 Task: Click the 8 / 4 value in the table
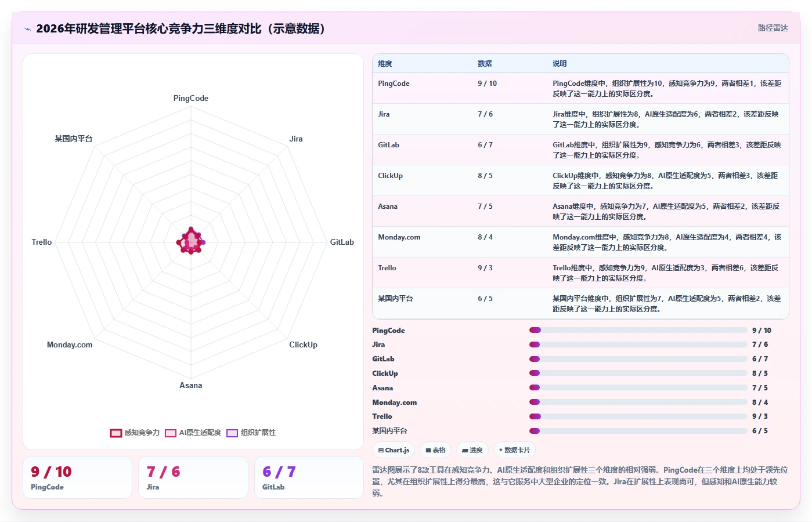coord(485,237)
